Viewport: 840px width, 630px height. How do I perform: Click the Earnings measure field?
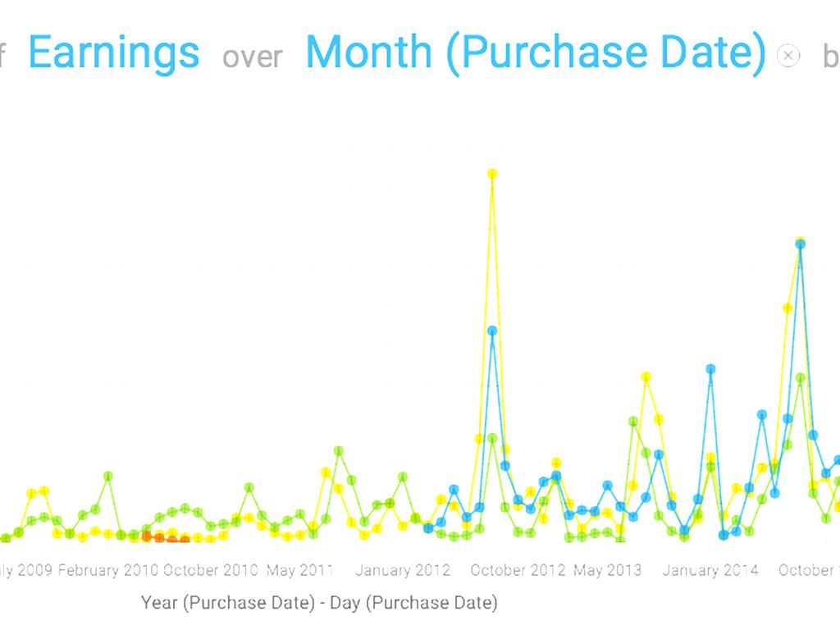(114, 52)
